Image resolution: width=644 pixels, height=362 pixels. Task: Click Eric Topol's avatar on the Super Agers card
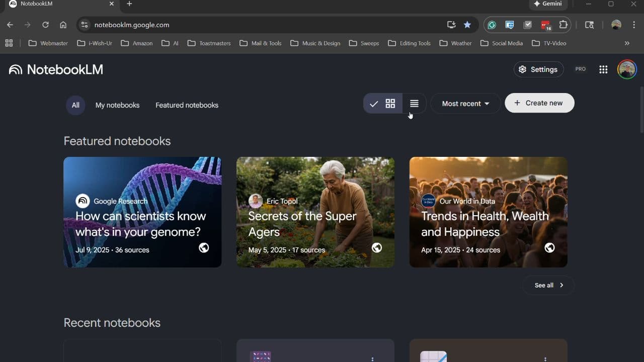[x=256, y=201]
